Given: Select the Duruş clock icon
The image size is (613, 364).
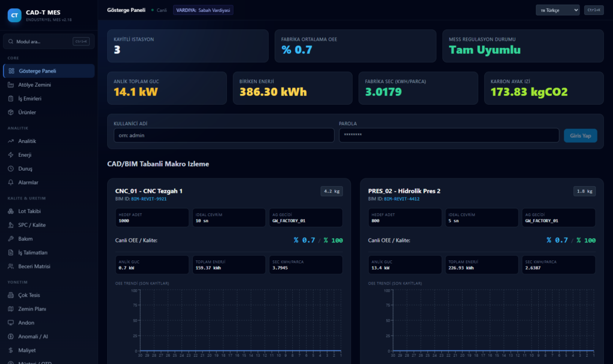Looking at the screenshot, I should click(11, 168).
